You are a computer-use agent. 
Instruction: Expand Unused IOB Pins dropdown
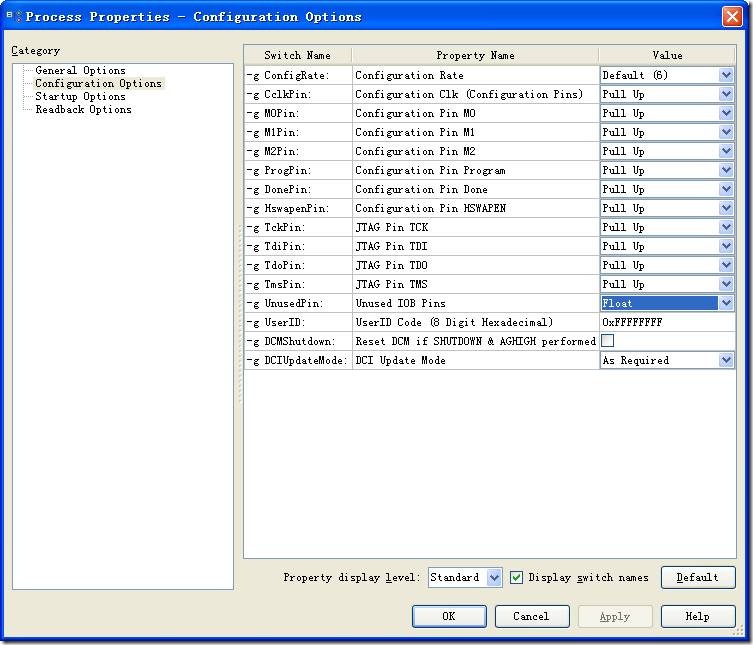(x=726, y=303)
